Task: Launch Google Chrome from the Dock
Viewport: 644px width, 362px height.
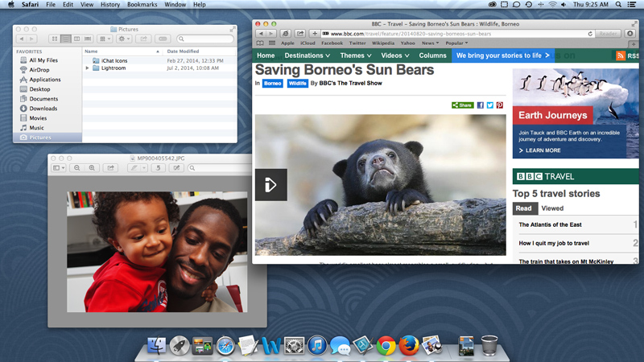Action: click(x=386, y=346)
